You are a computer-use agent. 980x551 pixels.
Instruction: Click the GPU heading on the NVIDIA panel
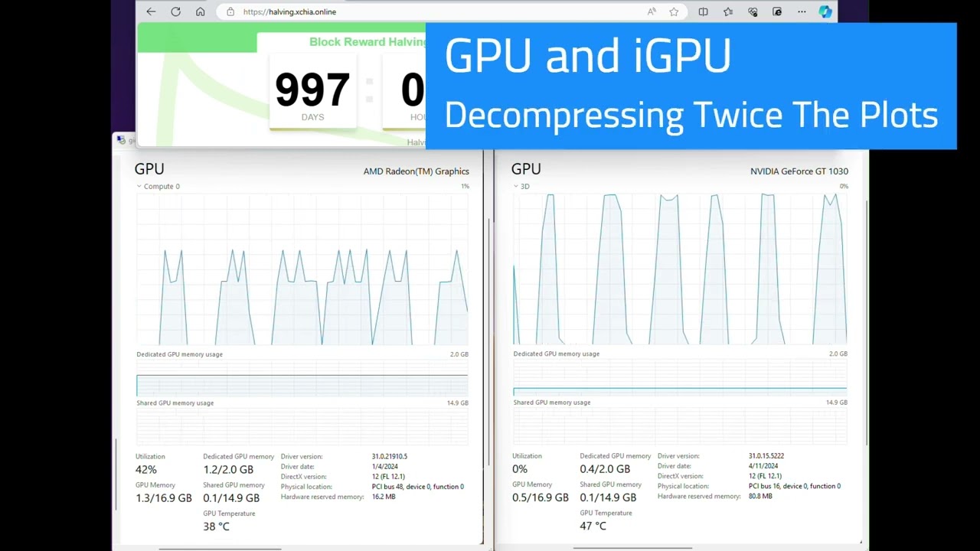(526, 169)
